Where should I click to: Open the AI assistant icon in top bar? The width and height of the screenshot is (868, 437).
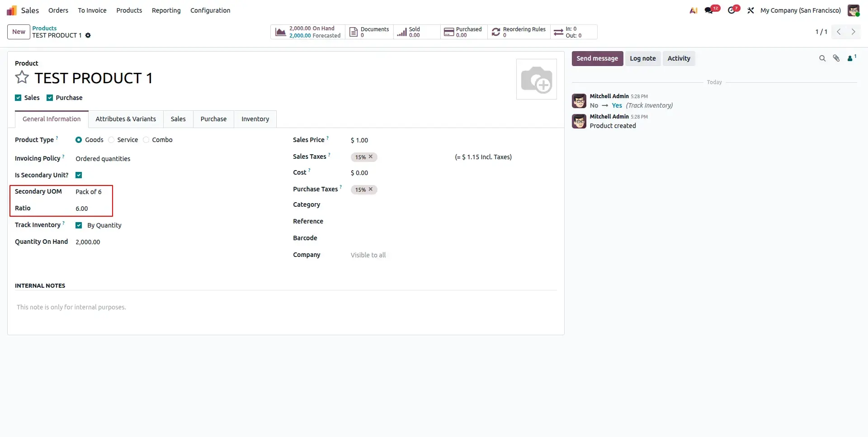tap(693, 10)
